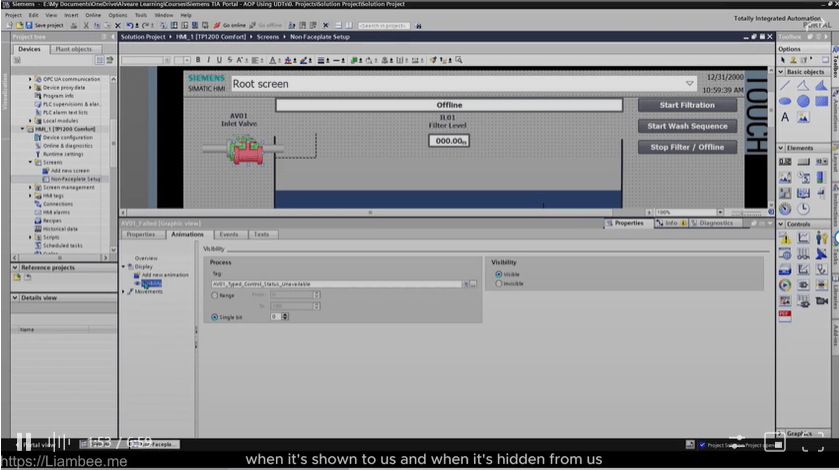Click the Start Filtration button
839x470 pixels.
[x=687, y=105]
